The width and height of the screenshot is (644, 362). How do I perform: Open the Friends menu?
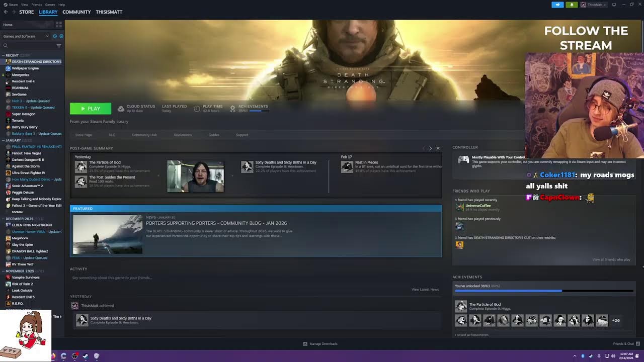tap(37, 5)
